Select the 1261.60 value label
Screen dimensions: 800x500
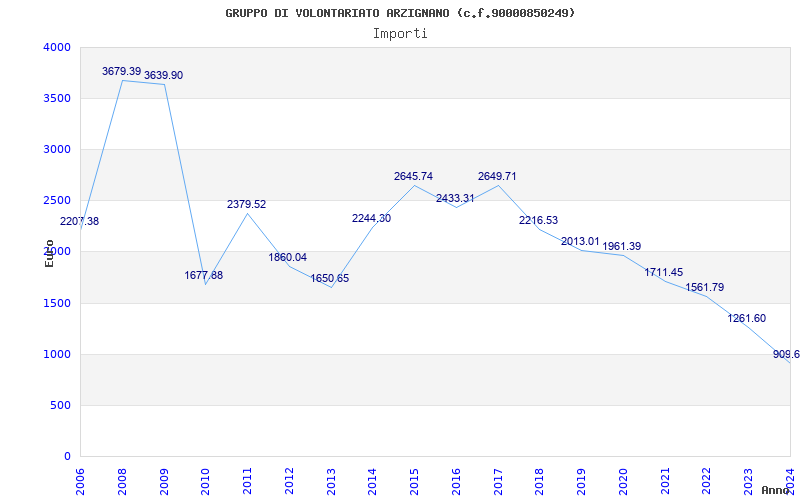[x=746, y=319]
